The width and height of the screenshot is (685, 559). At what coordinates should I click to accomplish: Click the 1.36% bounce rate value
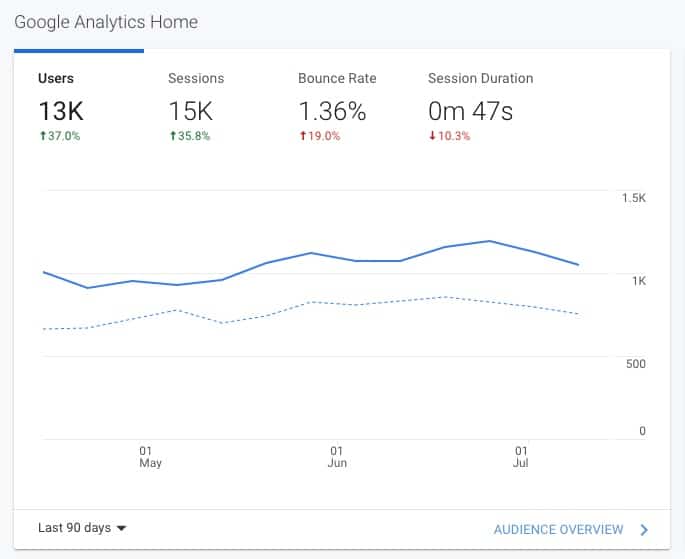332,111
